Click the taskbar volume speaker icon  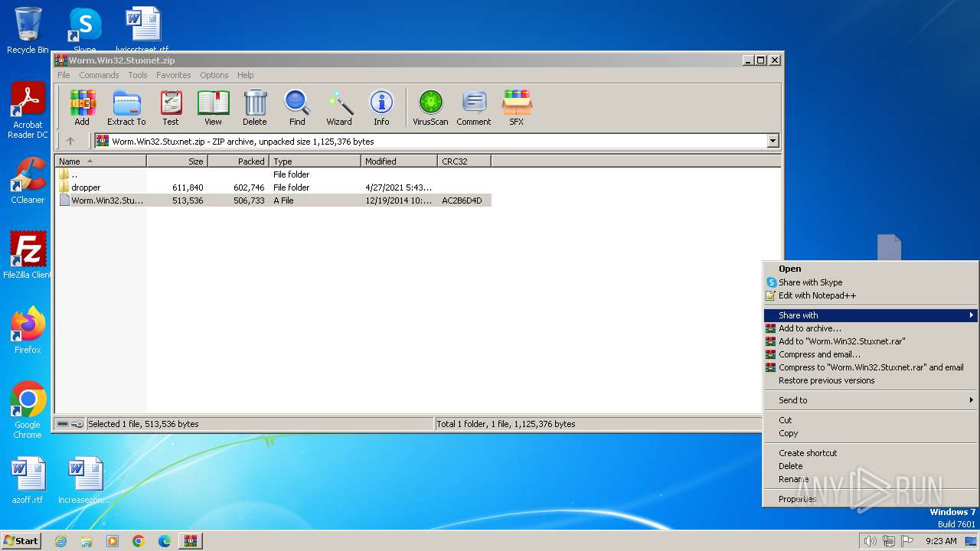870,541
